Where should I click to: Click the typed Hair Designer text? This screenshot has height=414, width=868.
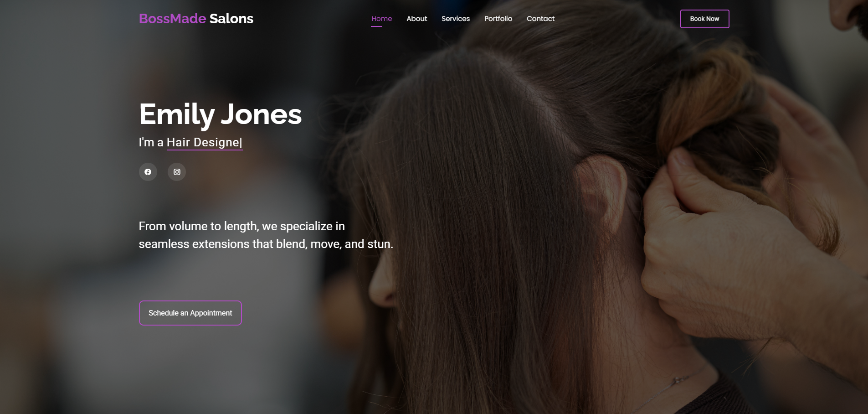(205, 142)
